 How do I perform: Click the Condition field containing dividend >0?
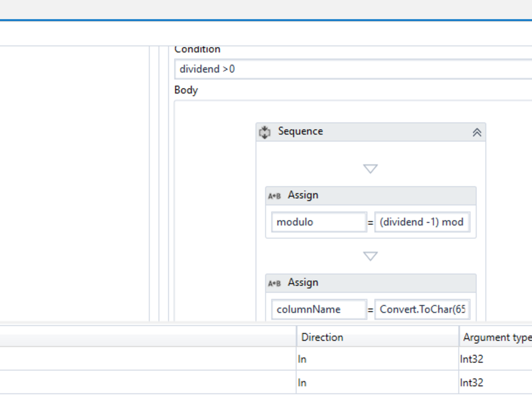coord(353,69)
